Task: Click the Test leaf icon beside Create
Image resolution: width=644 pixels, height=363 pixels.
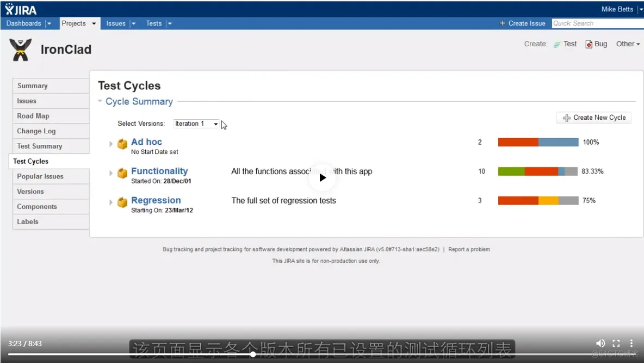Action: coord(557,45)
